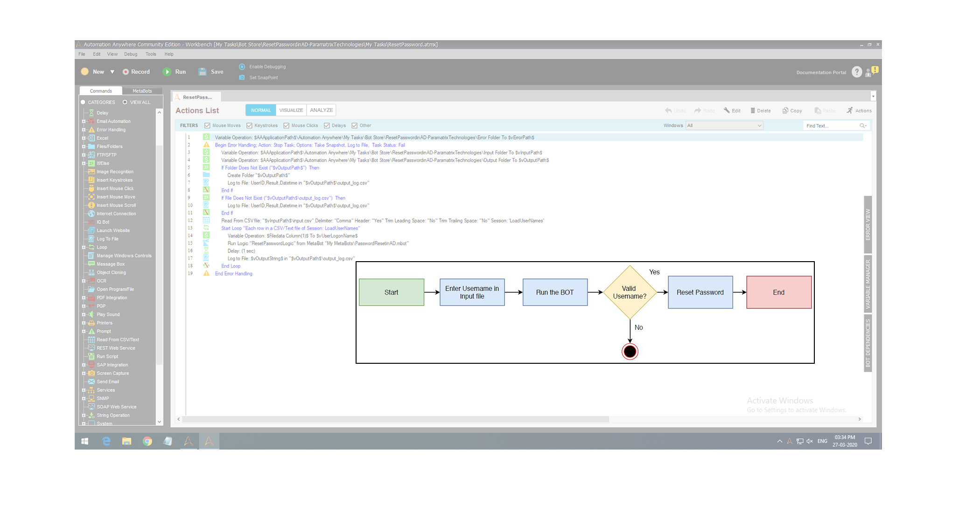
Task: Toggle the Mouse Moves filter checkbox
Action: click(x=207, y=125)
